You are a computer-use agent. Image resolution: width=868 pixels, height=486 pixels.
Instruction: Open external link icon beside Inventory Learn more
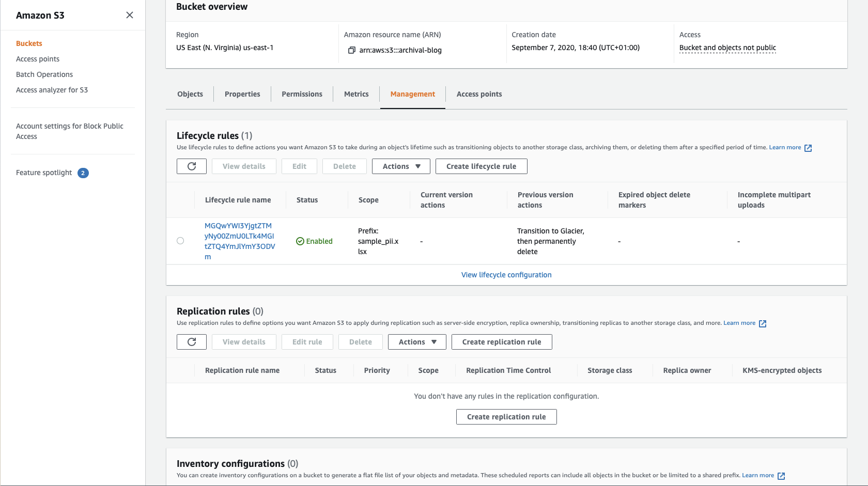[781, 476]
